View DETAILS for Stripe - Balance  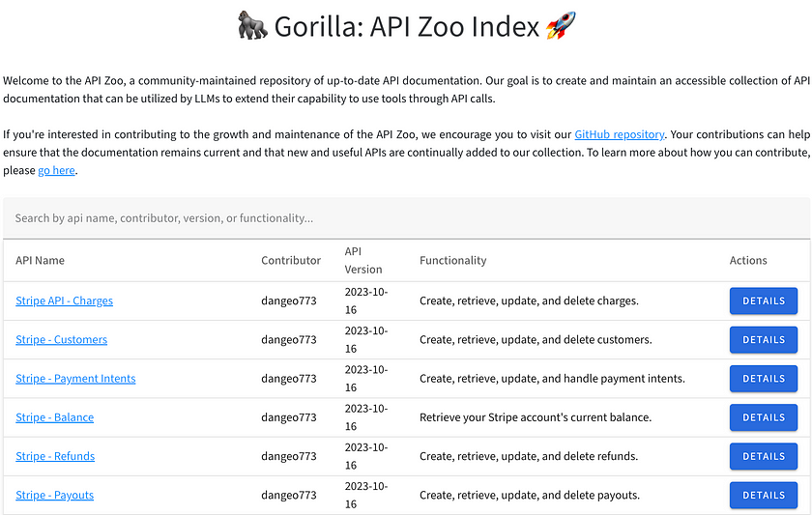pyautogui.click(x=764, y=417)
